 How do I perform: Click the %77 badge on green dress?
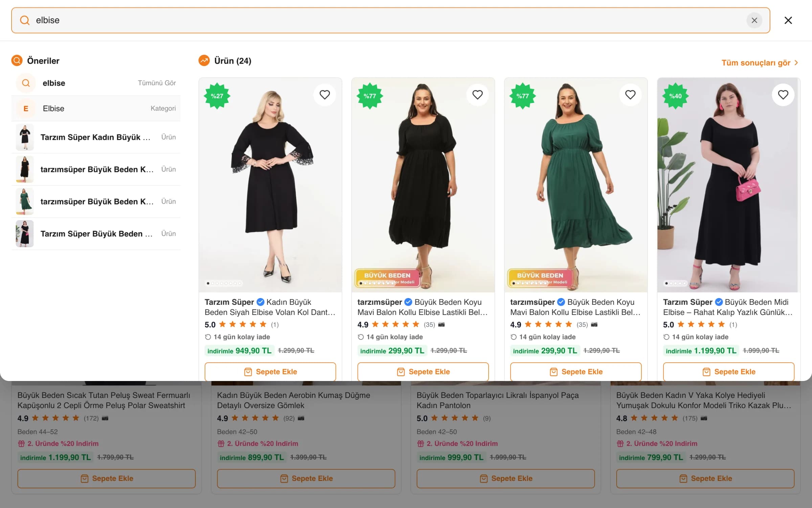pos(522,96)
